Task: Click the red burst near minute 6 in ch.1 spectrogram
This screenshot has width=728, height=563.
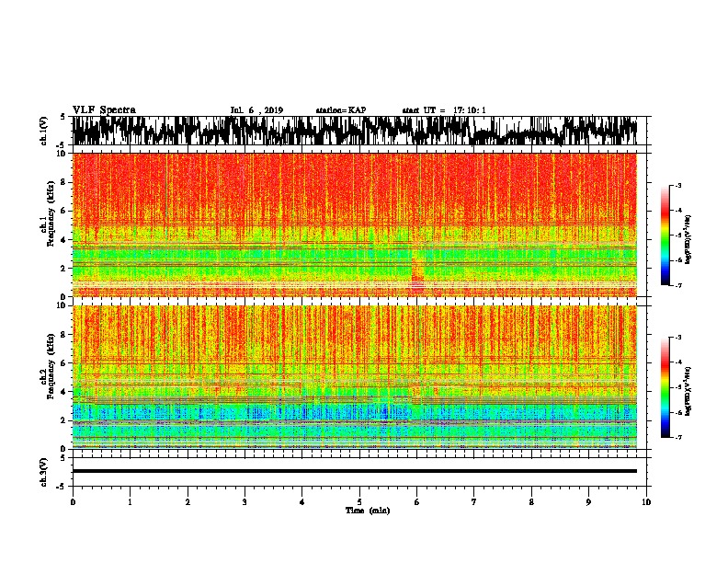Action: 418,275
